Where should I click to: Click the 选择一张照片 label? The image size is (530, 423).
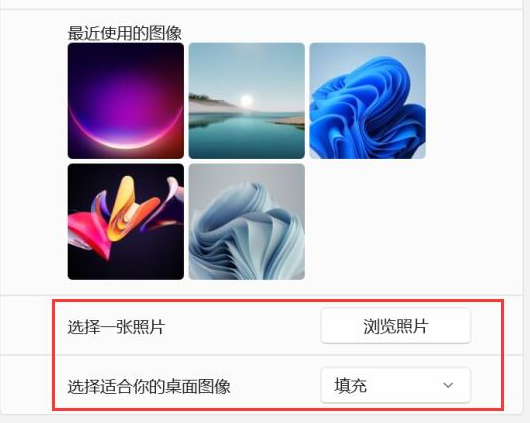pyautogui.click(x=116, y=327)
